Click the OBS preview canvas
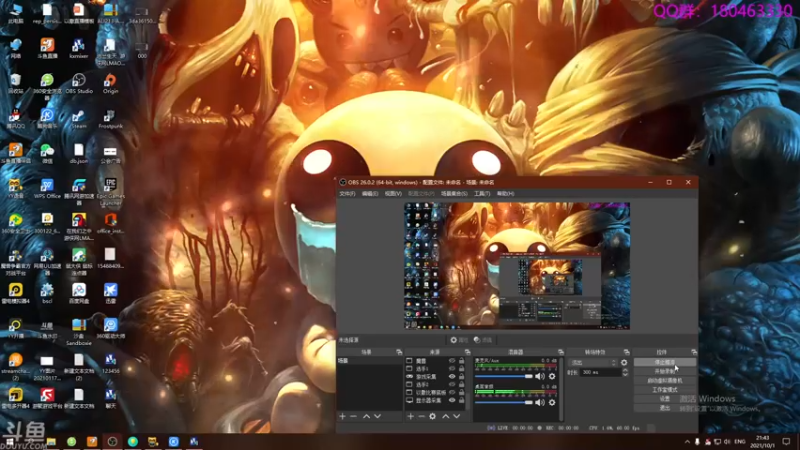 (517, 266)
